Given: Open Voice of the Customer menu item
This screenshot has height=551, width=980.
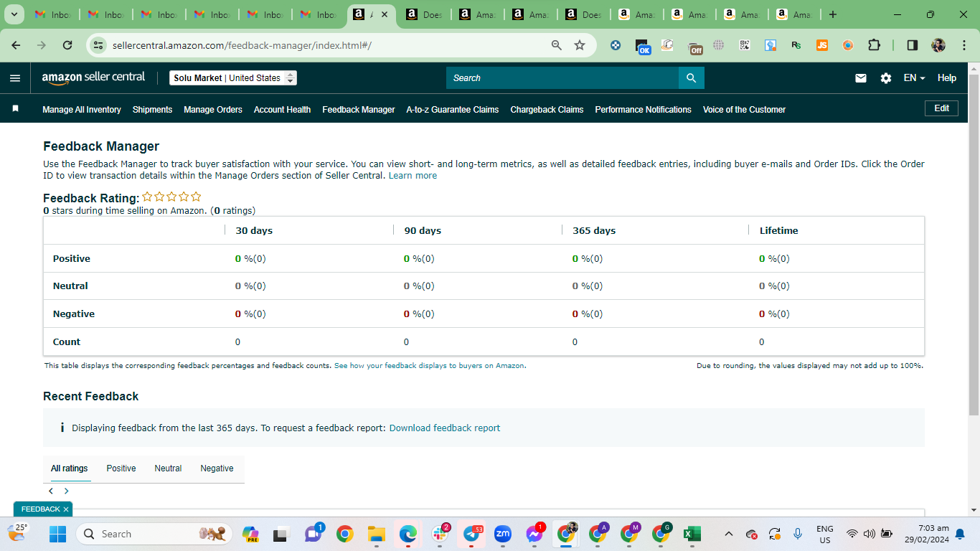Looking at the screenshot, I should [x=744, y=110].
